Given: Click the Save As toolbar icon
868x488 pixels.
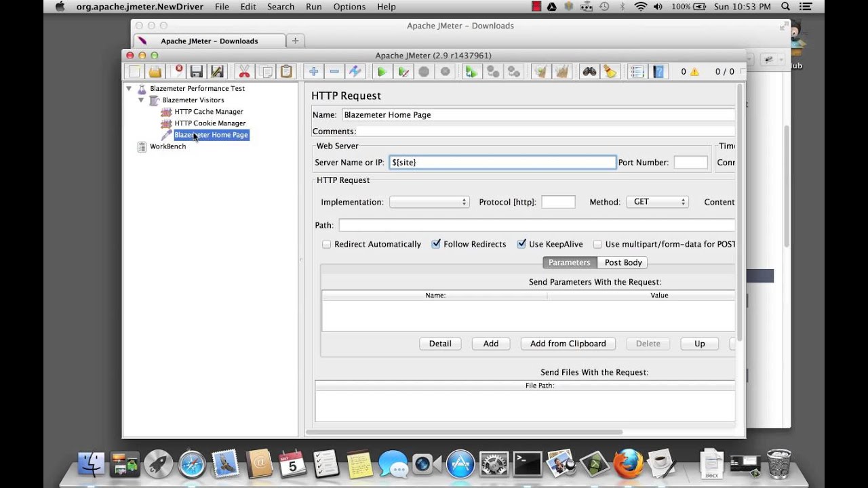Looking at the screenshot, I should point(217,71).
